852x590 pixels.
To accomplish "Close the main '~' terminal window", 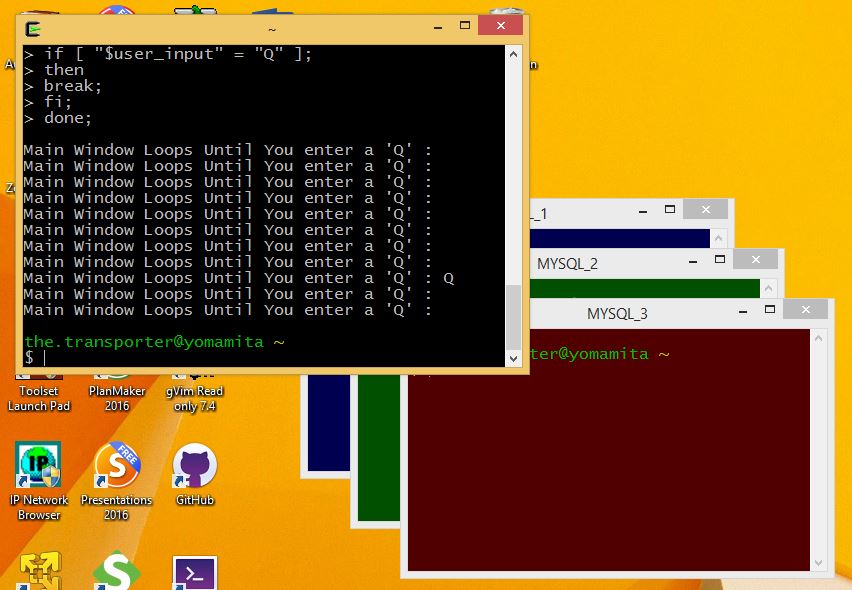I will pyautogui.click(x=500, y=26).
